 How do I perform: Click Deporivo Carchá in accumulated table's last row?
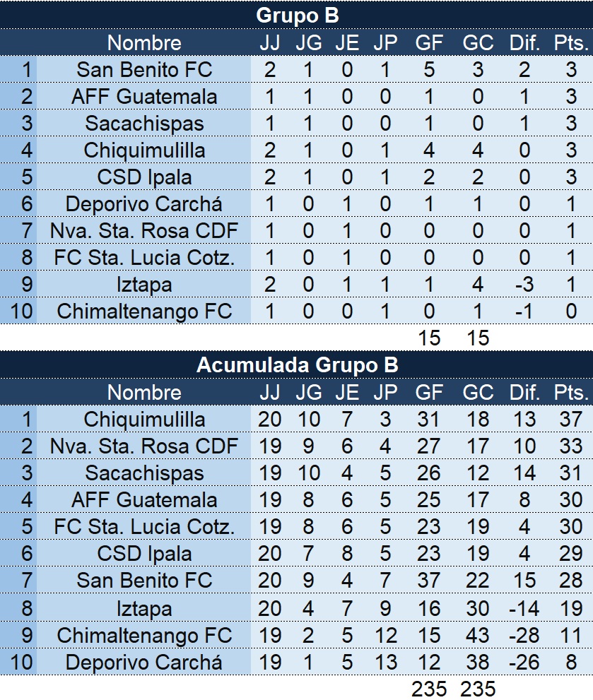(x=144, y=662)
